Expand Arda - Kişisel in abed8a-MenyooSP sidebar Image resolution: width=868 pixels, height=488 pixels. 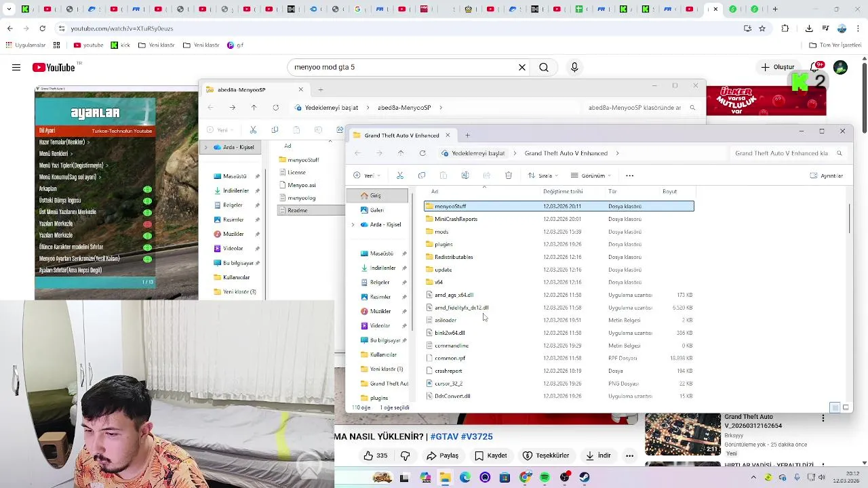pyautogui.click(x=206, y=147)
